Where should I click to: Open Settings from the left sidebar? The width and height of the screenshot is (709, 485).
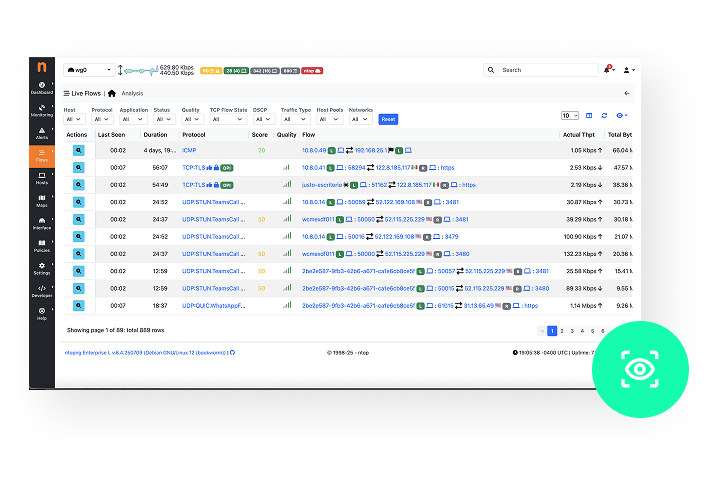click(x=42, y=267)
